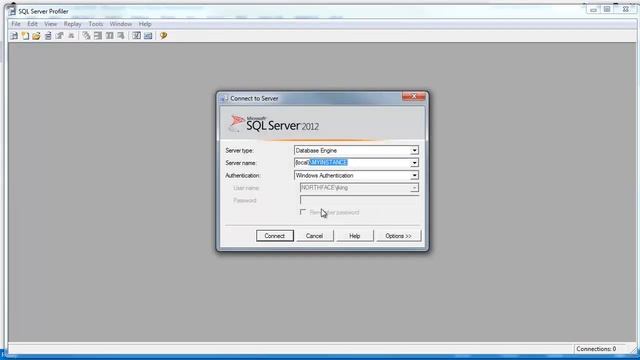
Task: Open the Authentication dropdown arrow
Action: 414,176
